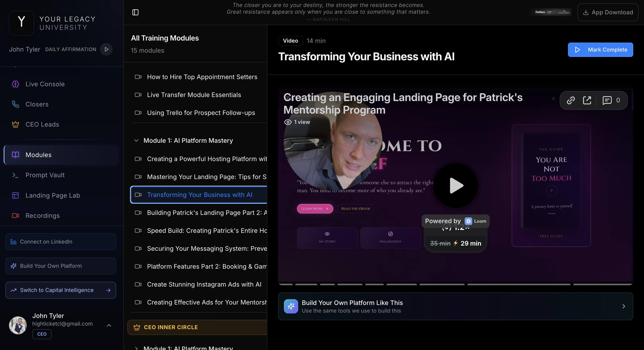Open Create Stunning Instagram Ads with AI
The height and width of the screenshot is (350, 644).
tap(204, 284)
